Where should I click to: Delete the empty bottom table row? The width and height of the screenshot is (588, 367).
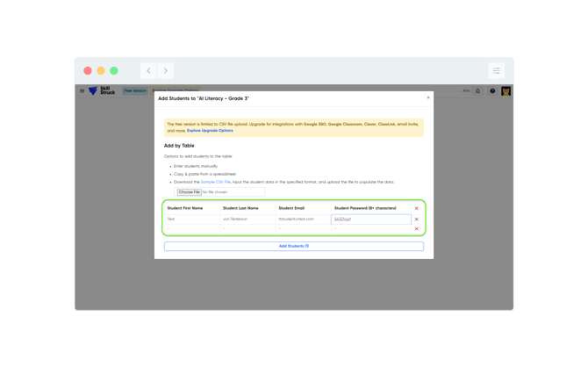click(x=416, y=228)
